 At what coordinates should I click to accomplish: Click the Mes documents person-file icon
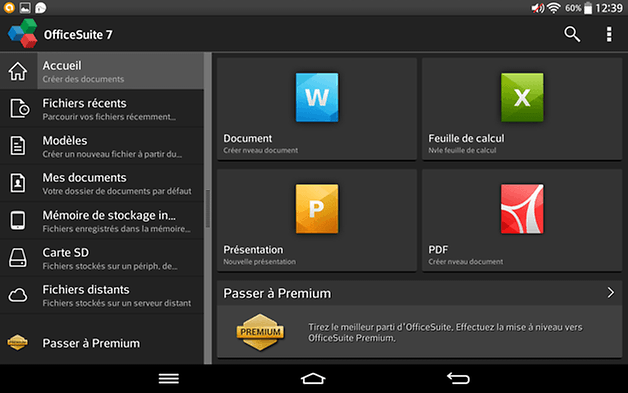pyautogui.click(x=18, y=183)
